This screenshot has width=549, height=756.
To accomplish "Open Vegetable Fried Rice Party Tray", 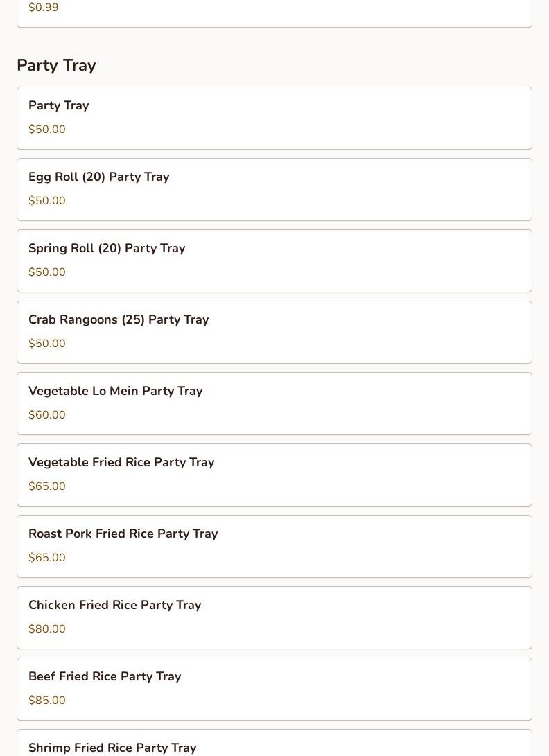I will 274,475.
